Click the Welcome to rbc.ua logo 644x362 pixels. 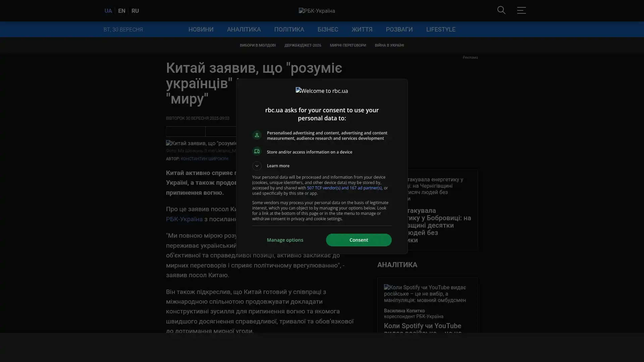(322, 91)
